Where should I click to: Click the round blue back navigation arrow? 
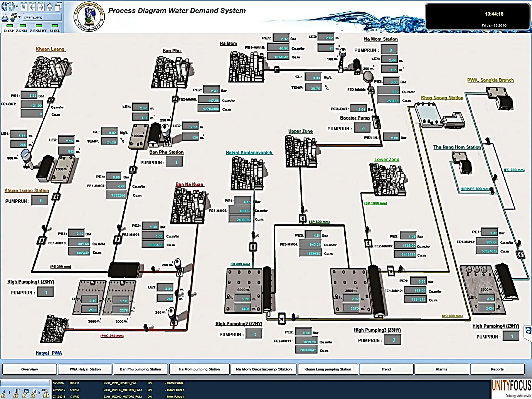[x=4, y=7]
